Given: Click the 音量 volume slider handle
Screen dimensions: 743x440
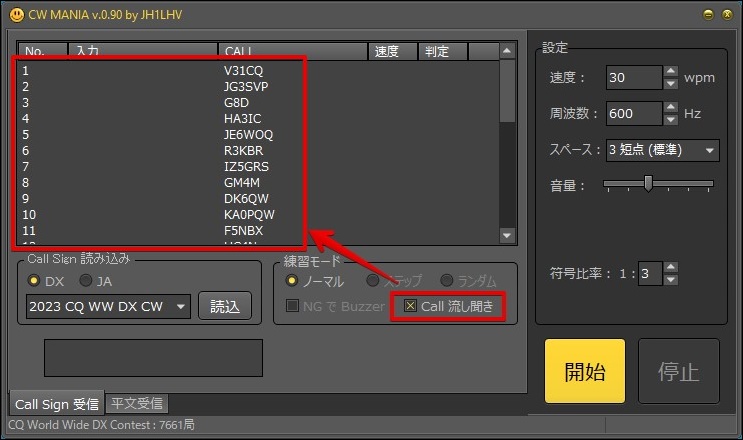Looking at the screenshot, I should click(648, 183).
